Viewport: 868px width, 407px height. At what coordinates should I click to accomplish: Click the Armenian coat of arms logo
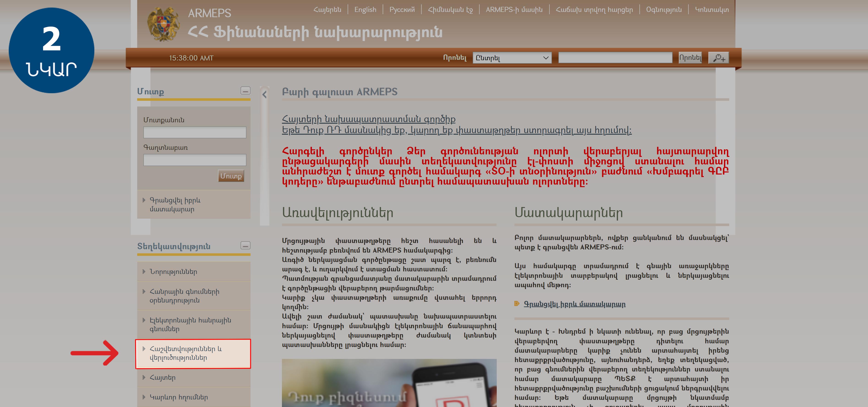164,24
